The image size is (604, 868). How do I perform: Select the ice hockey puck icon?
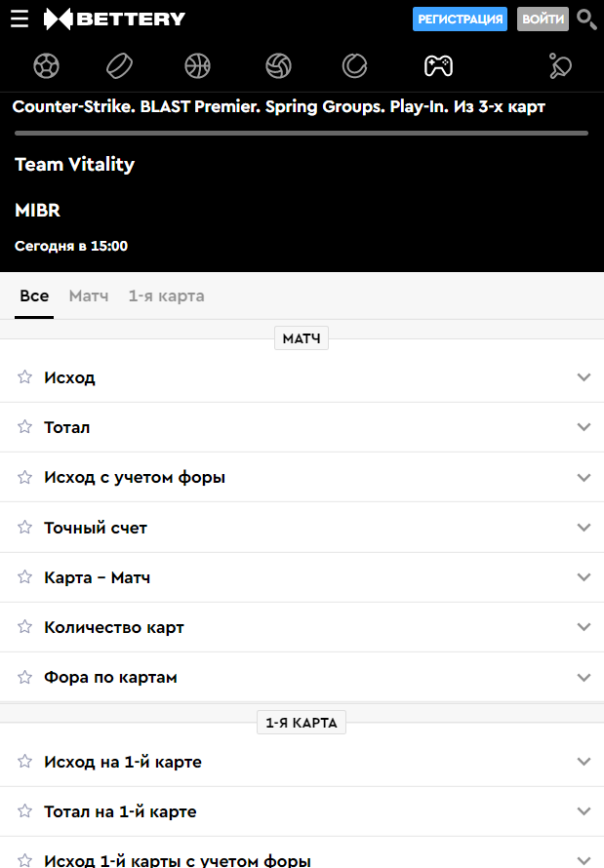tap(120, 65)
